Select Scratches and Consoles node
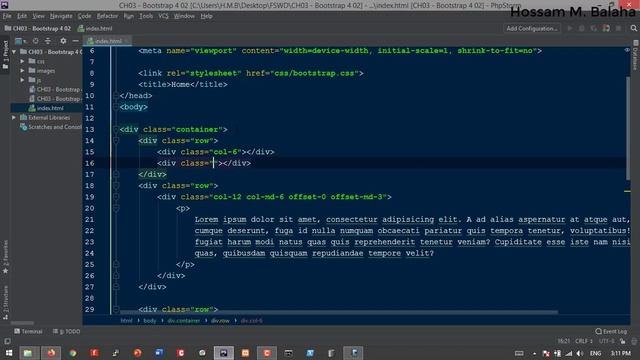 point(51,127)
